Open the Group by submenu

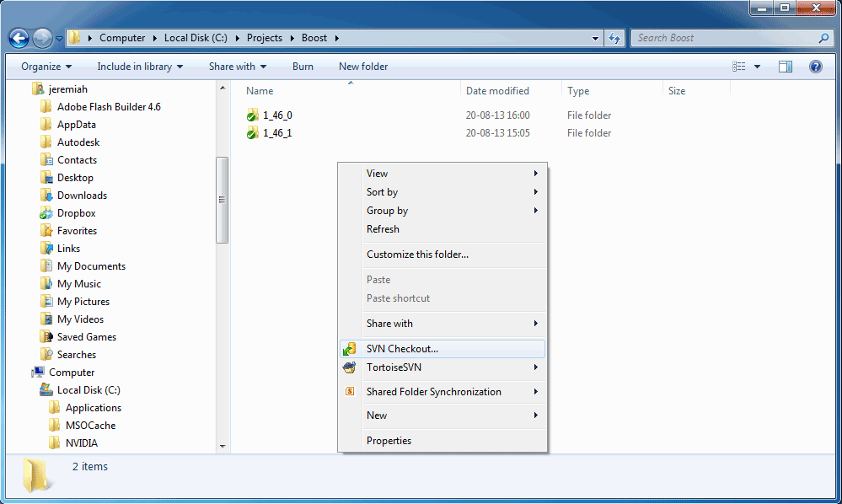(443, 211)
